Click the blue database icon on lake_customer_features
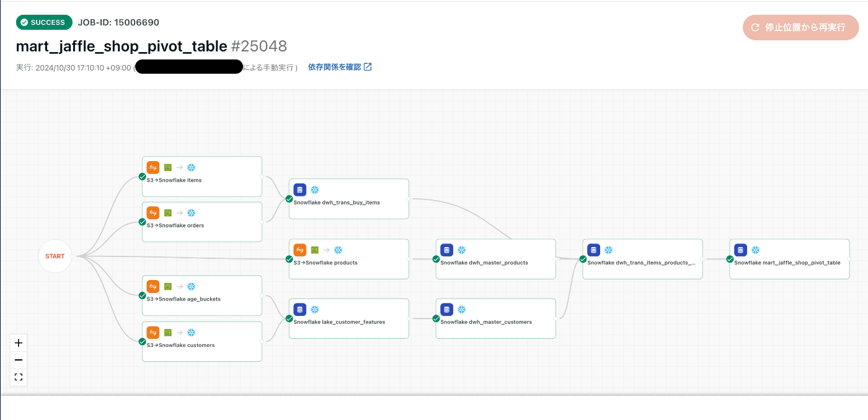This screenshot has height=420, width=868. coord(300,309)
